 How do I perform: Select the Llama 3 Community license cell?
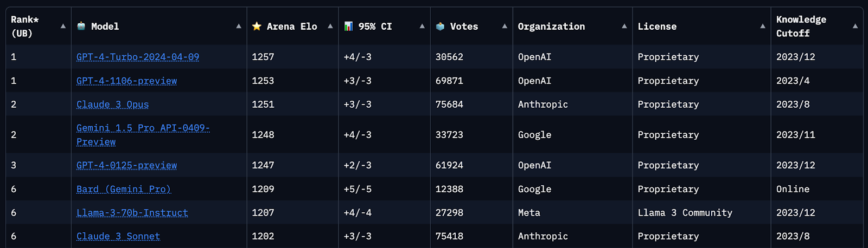(685, 213)
